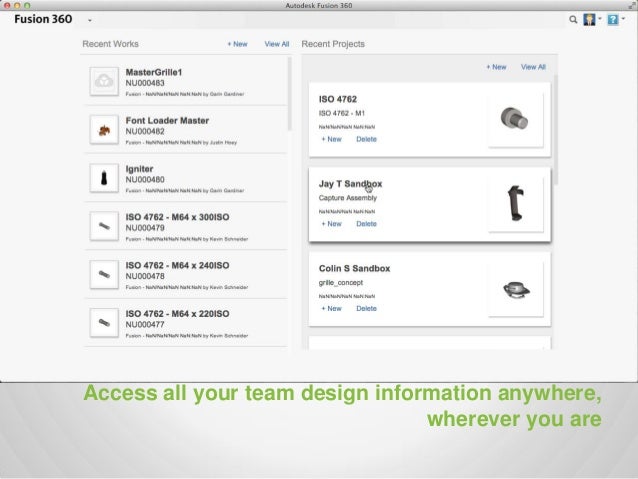Click the Recent Projects scrollbar

point(555,129)
